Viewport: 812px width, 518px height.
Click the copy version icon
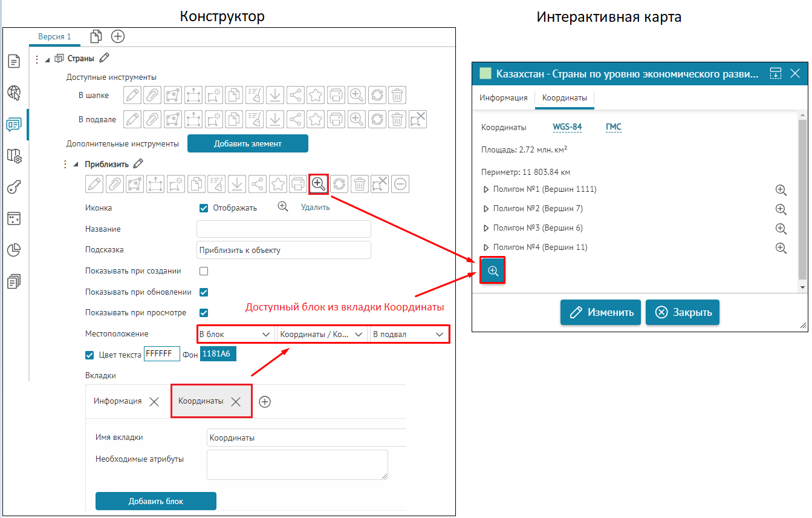(96, 36)
